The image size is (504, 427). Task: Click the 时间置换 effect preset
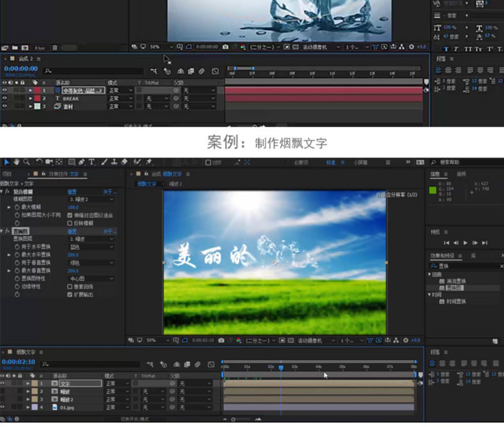(456, 302)
